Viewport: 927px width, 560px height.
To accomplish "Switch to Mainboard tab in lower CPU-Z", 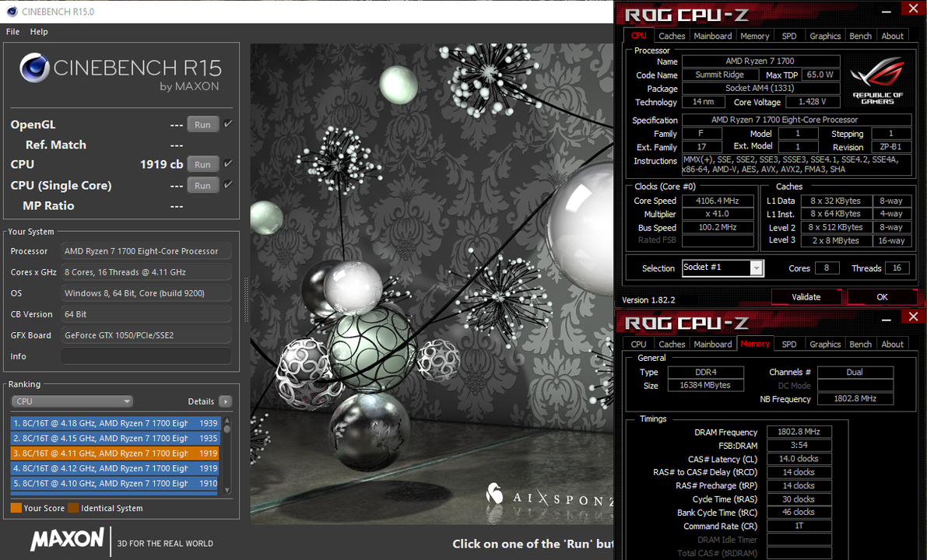I will point(712,345).
